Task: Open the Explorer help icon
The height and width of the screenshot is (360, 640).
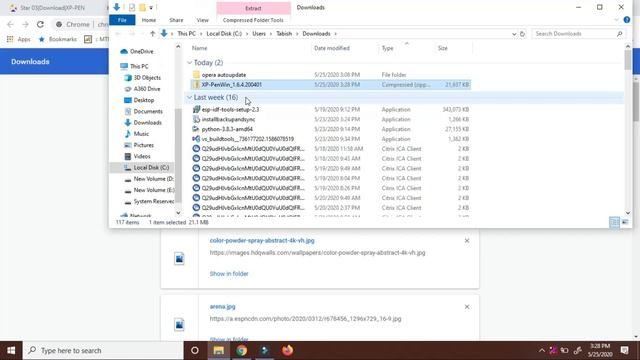Action: [627, 20]
